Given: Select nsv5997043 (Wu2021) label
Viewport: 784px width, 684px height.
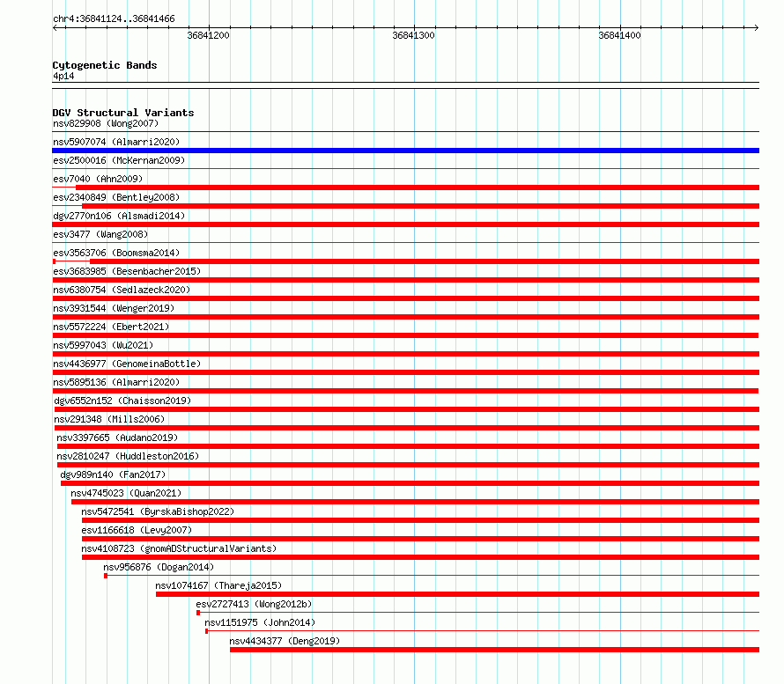Looking at the screenshot, I should pyautogui.click(x=103, y=345).
